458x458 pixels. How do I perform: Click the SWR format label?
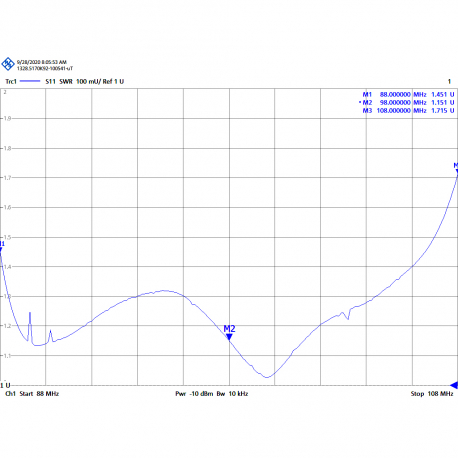click(x=66, y=81)
